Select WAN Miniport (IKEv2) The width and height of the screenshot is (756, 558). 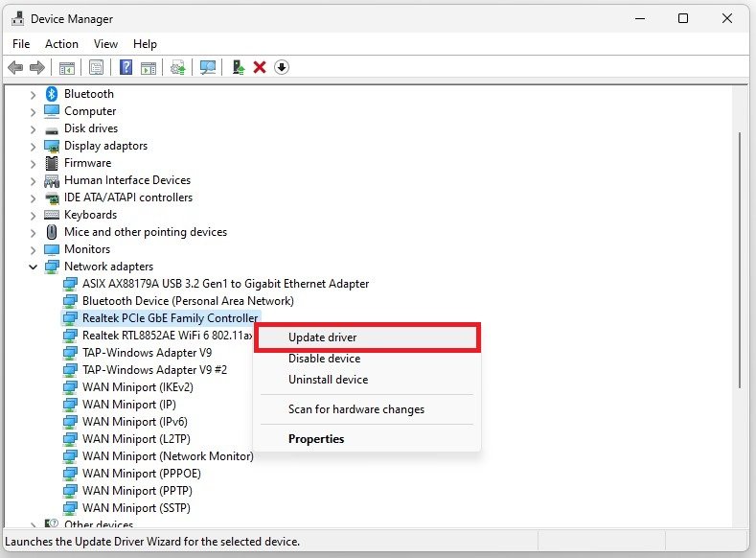click(x=138, y=387)
